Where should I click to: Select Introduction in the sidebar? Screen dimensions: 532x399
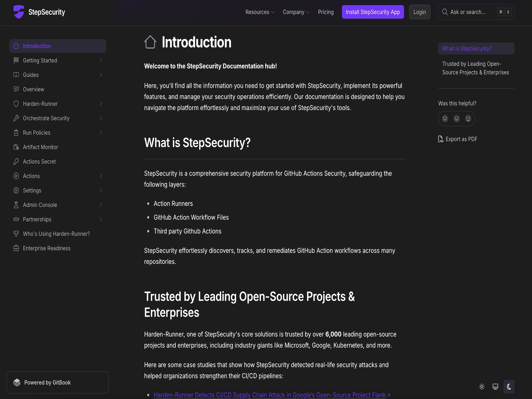click(x=58, y=46)
